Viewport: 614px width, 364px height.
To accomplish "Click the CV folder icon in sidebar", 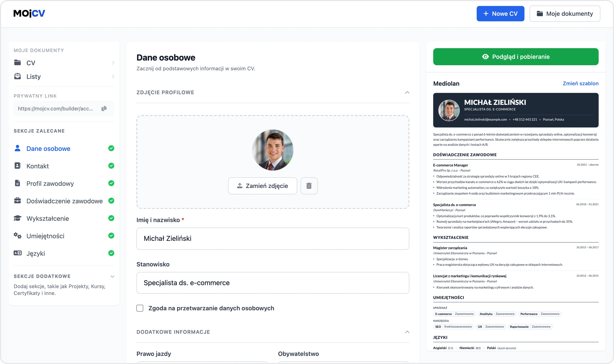I will pos(17,63).
